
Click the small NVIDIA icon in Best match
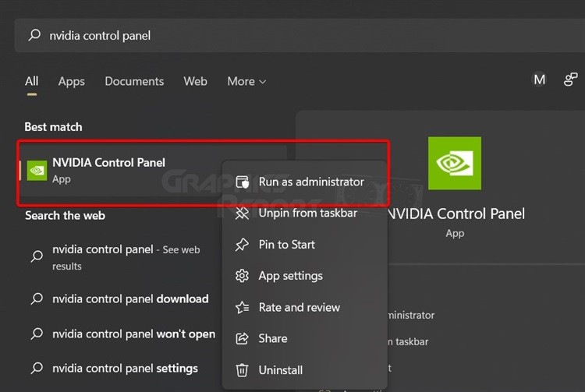point(37,171)
